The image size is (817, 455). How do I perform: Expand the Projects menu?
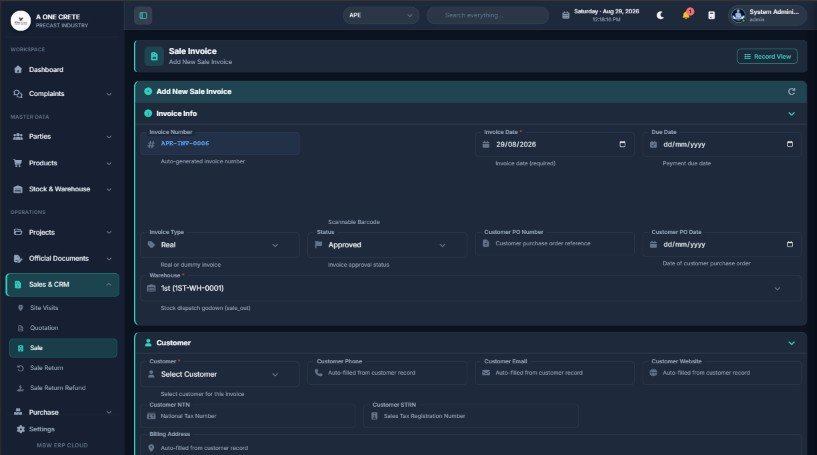coord(63,232)
